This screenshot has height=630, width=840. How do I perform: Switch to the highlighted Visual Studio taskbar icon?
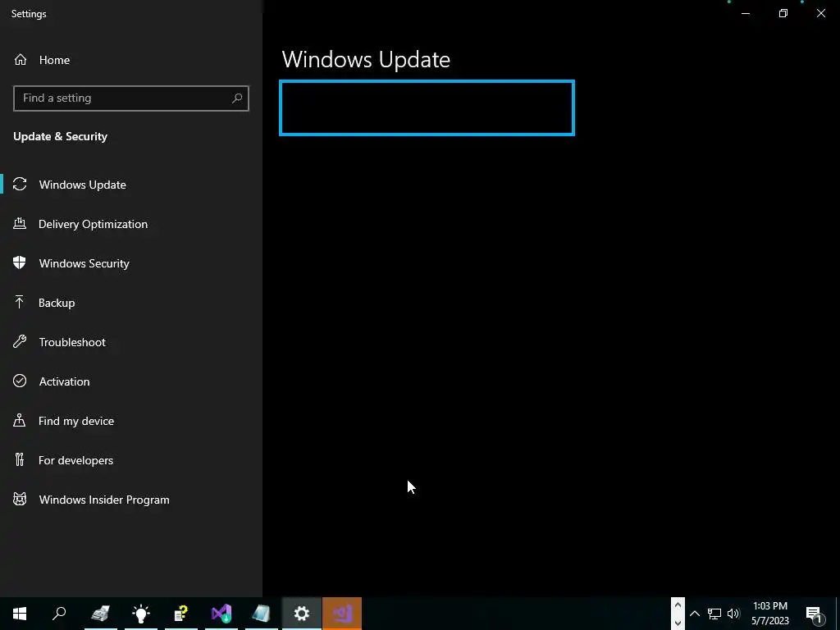[x=342, y=614]
